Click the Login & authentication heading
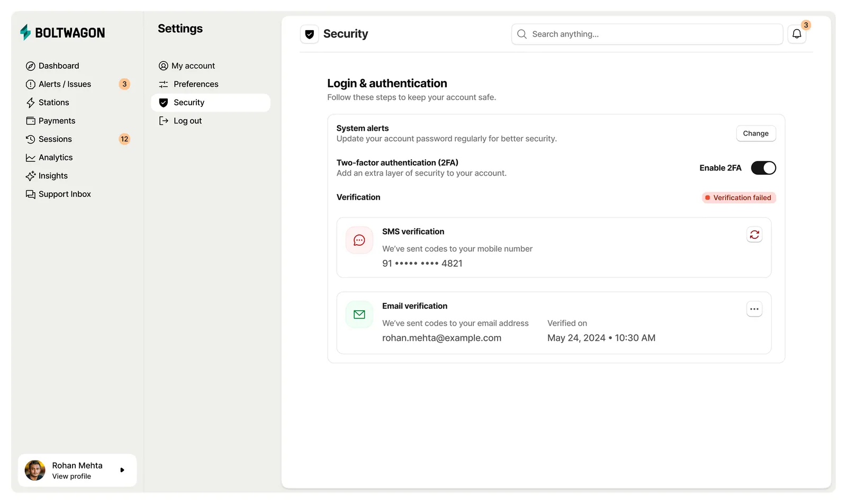This screenshot has height=504, width=847. (387, 83)
